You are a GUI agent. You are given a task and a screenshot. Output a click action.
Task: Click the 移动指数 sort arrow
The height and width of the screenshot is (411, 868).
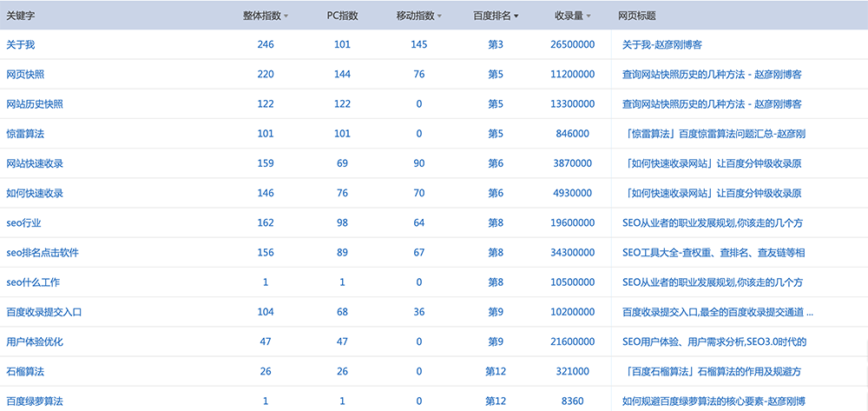coord(439,17)
